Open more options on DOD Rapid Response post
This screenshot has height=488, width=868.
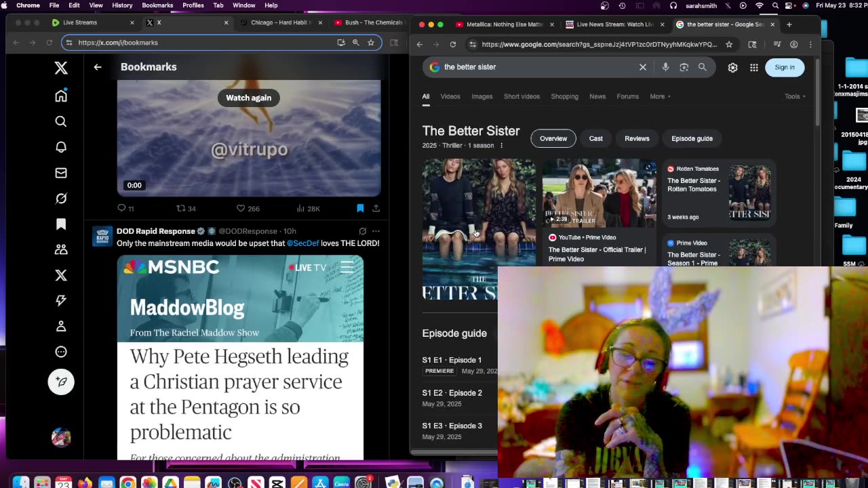pos(376,231)
